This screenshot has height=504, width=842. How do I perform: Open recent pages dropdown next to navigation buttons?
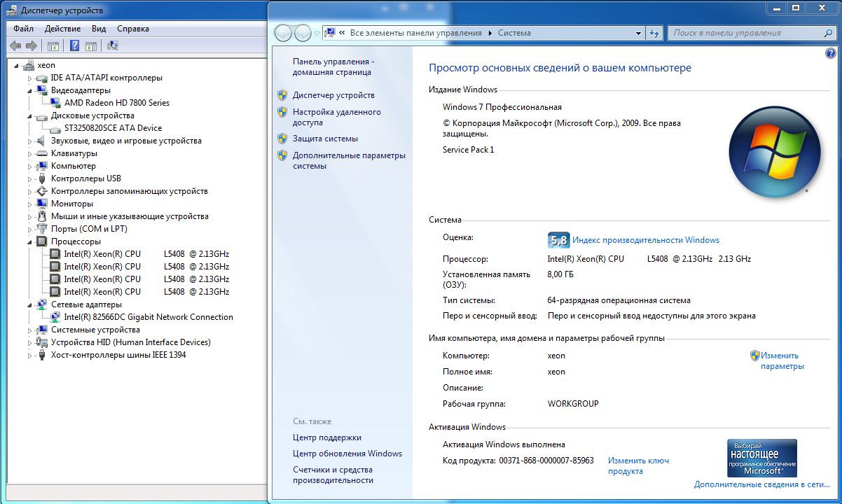click(x=317, y=33)
